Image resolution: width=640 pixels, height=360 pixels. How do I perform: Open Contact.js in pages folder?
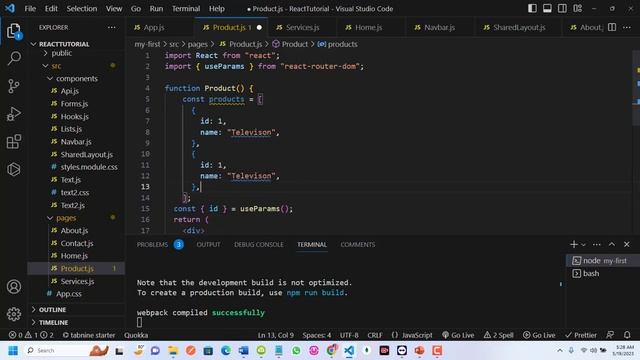pyautogui.click(x=77, y=243)
